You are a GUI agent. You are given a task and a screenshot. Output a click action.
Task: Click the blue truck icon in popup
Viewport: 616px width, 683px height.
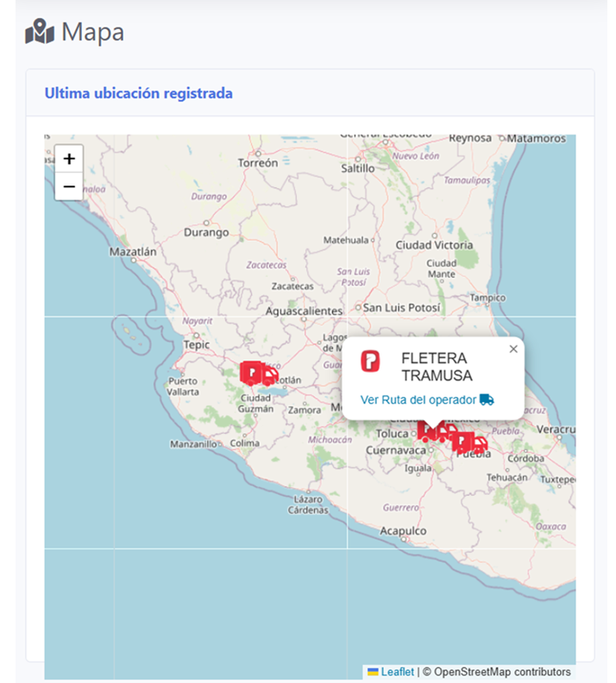487,399
